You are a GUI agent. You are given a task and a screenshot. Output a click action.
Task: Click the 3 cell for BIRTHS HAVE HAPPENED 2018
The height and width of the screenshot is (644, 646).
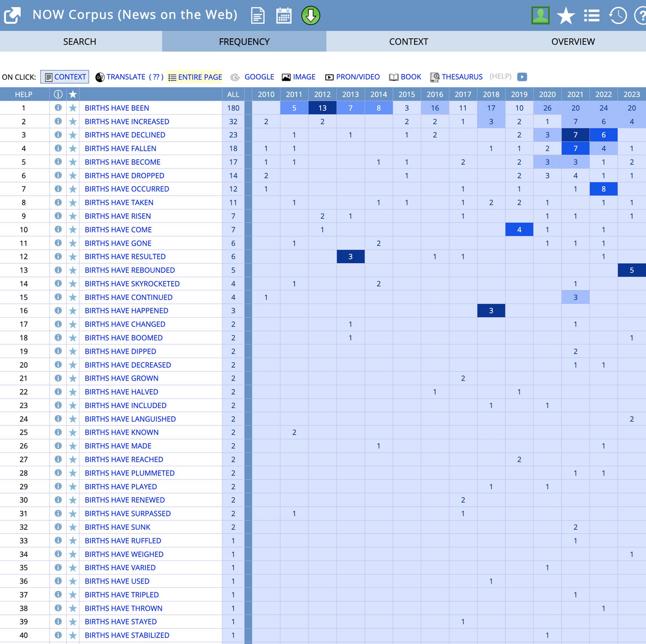point(491,311)
